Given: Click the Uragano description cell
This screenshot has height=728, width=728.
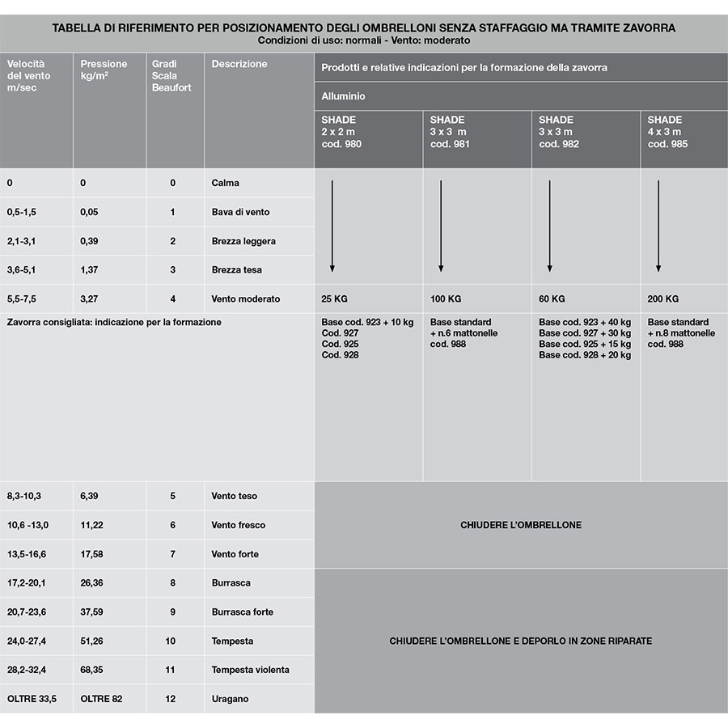Looking at the screenshot, I should pyautogui.click(x=259, y=699).
